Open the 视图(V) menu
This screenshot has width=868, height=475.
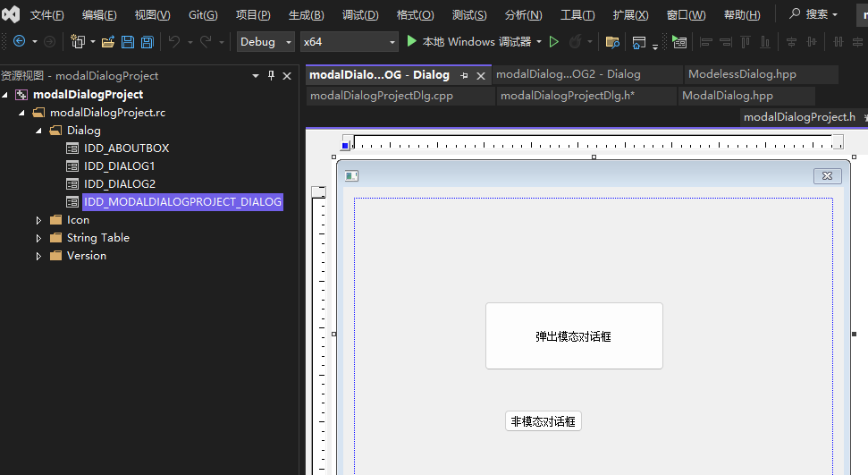click(x=152, y=15)
